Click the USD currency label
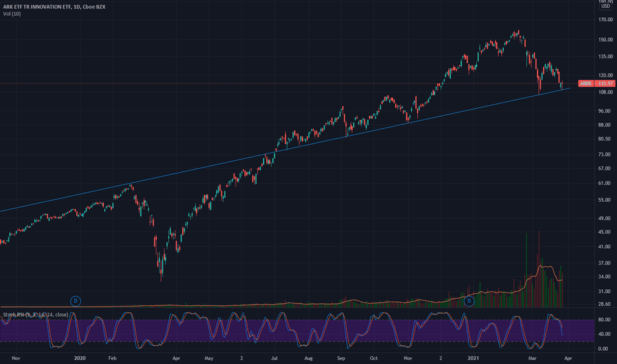This screenshot has height=364, width=617. pos(605,6)
